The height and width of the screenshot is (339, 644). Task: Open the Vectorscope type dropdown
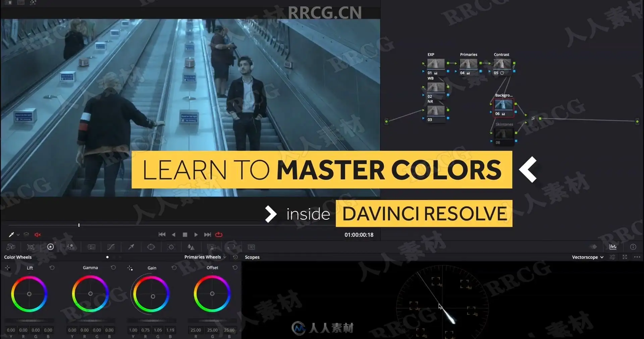pos(588,257)
